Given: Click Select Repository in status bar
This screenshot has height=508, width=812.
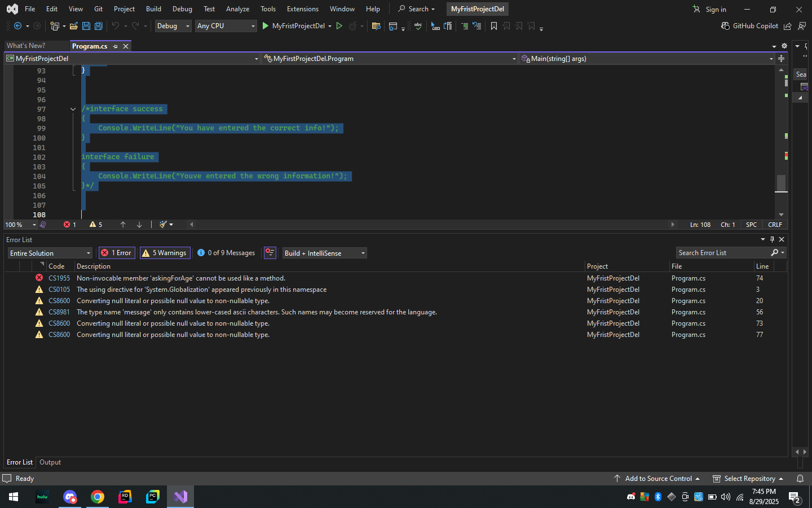Looking at the screenshot, I should pyautogui.click(x=748, y=479).
